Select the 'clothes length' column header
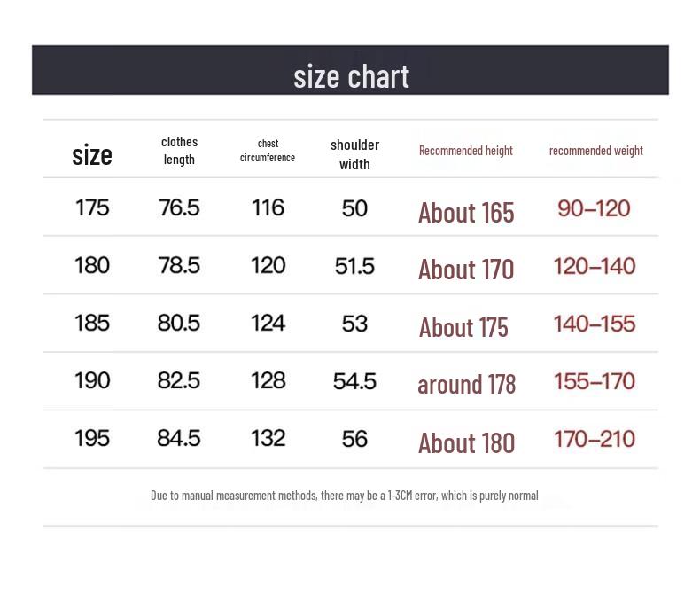Image resolution: width=700 pixels, height=602 pixels. [x=179, y=151]
